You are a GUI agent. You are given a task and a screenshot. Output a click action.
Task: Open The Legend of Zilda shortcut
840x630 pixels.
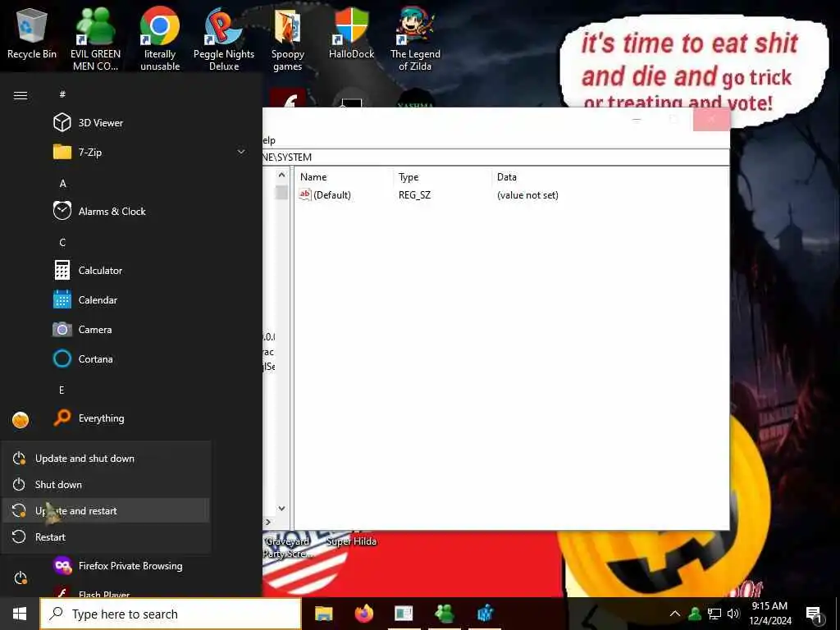415,39
